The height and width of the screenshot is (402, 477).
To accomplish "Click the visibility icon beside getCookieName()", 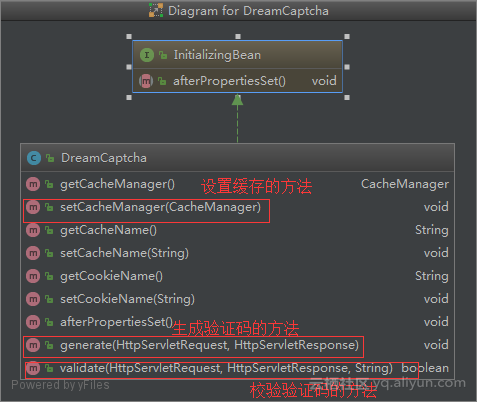I will (49, 276).
